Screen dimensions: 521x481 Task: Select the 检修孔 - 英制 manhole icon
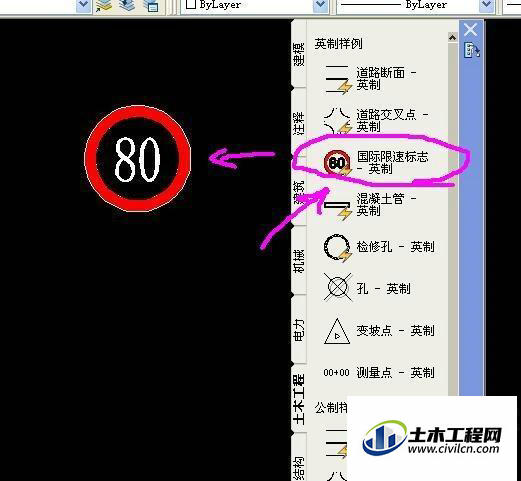point(337,248)
